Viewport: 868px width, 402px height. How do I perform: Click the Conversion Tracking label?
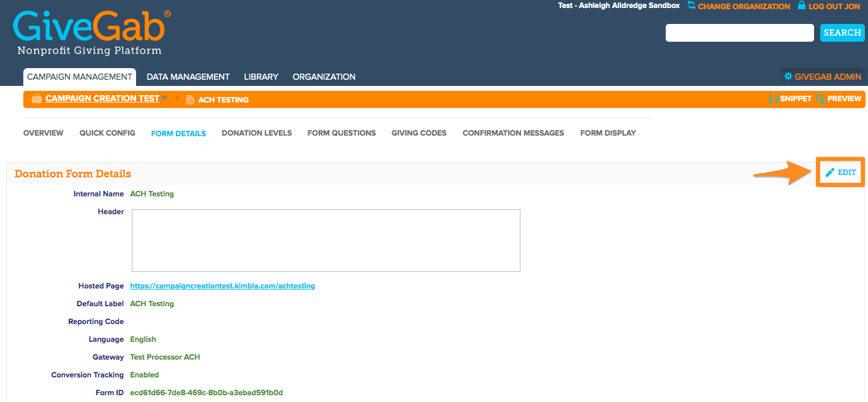tap(88, 375)
